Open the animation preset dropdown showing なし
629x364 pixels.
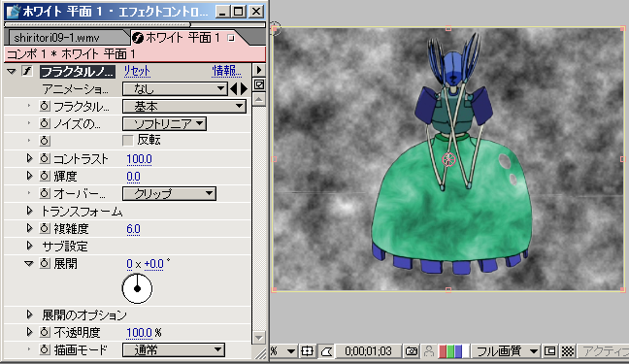175,88
